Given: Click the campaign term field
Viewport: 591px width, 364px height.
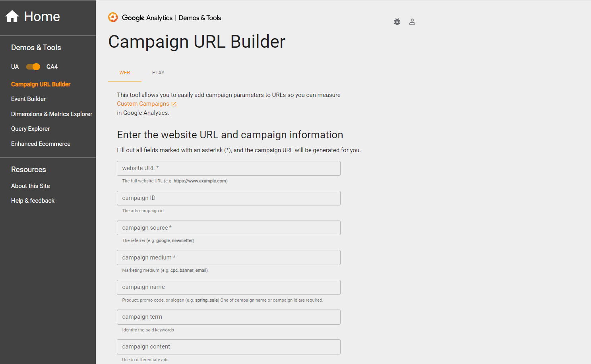Looking at the screenshot, I should click(229, 317).
